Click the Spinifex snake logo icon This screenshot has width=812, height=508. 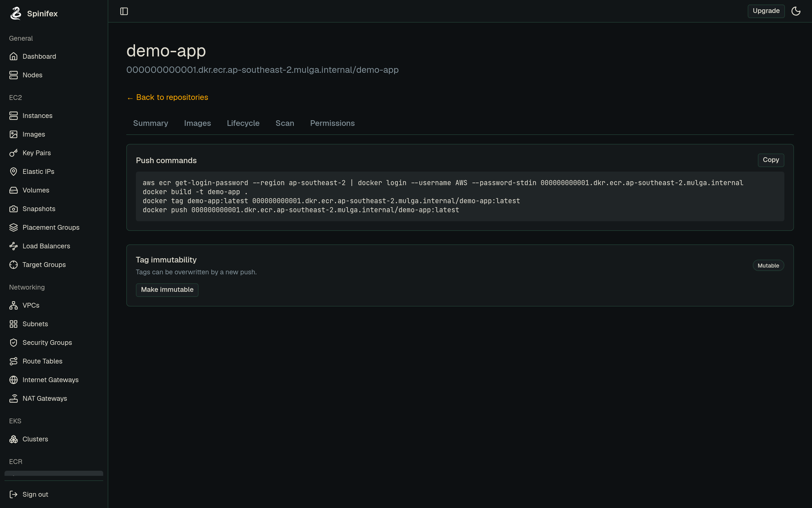16,14
